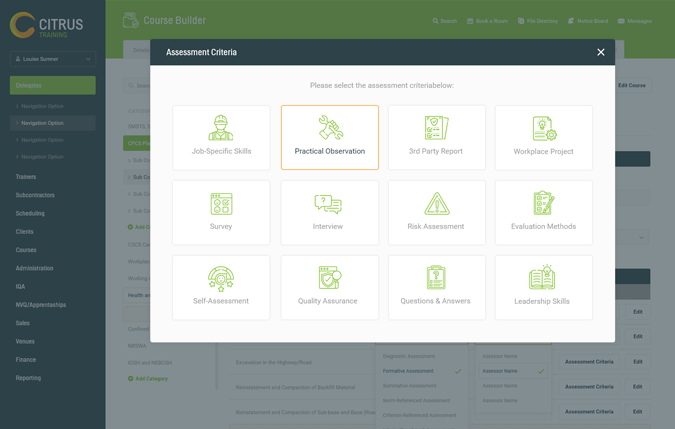Viewport: 675px width, 429px height.
Task: Open Venues in the sidebar
Action: click(25, 341)
